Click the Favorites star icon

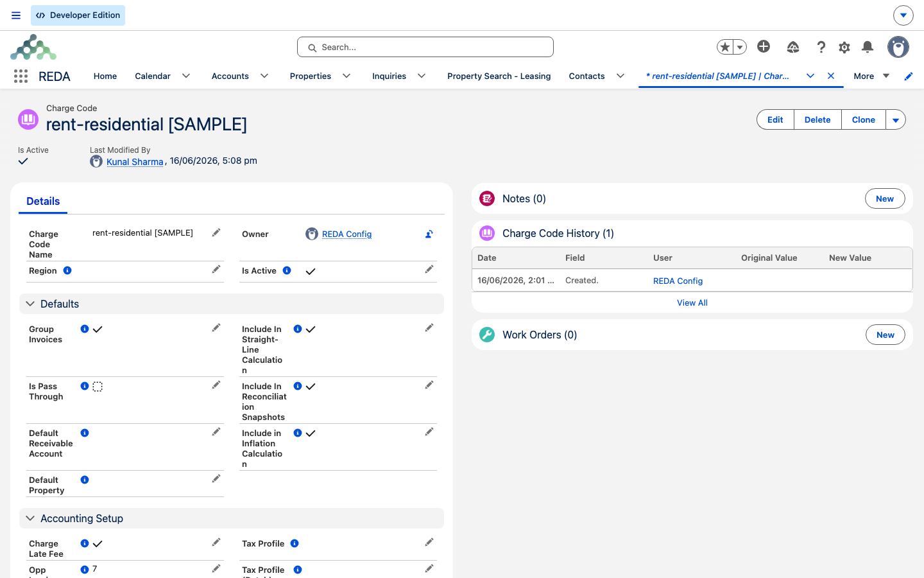point(725,47)
